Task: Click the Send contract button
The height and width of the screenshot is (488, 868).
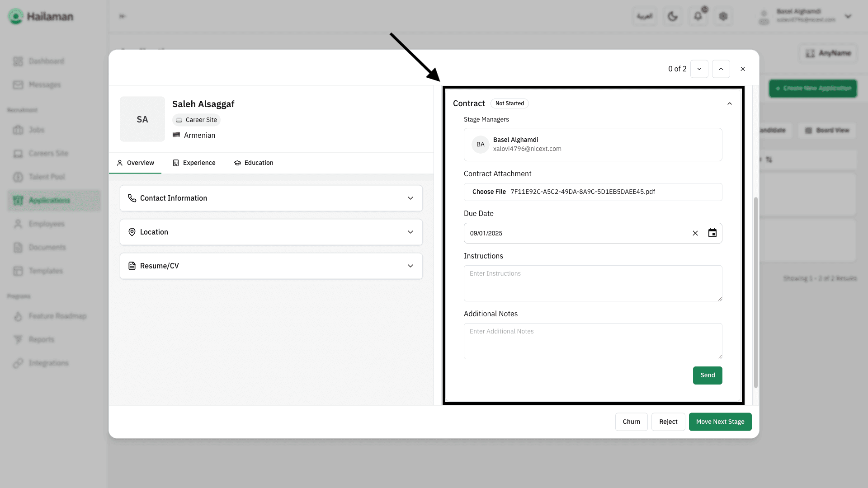Action: 707,375
